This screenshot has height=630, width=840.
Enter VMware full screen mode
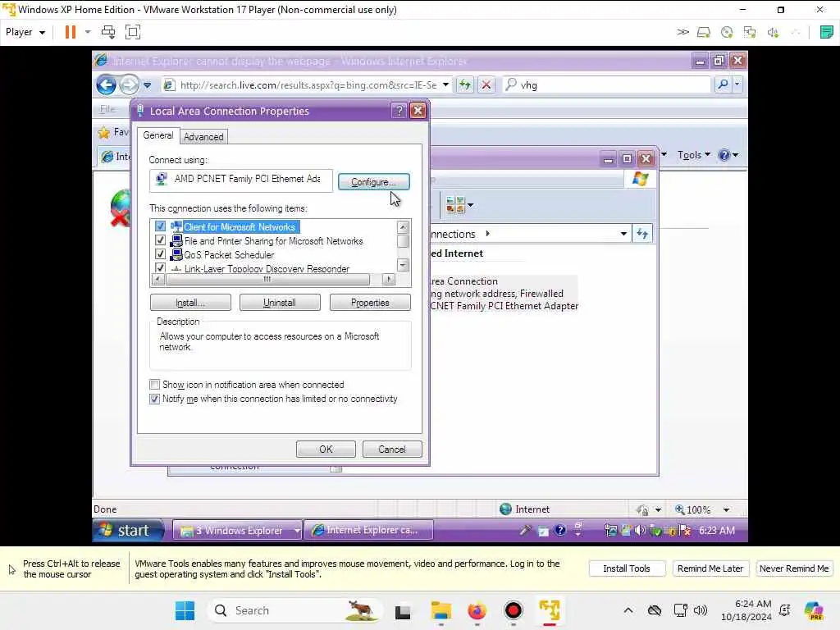[x=133, y=32]
